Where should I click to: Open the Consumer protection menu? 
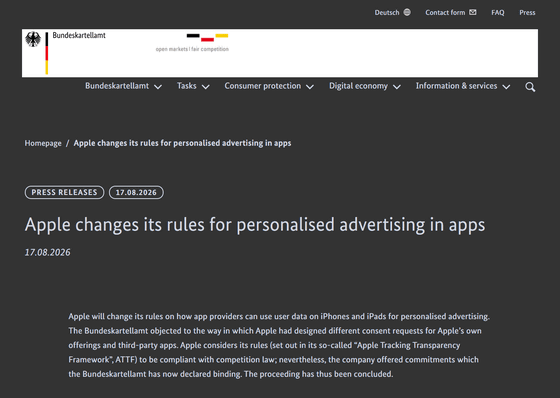(x=262, y=86)
